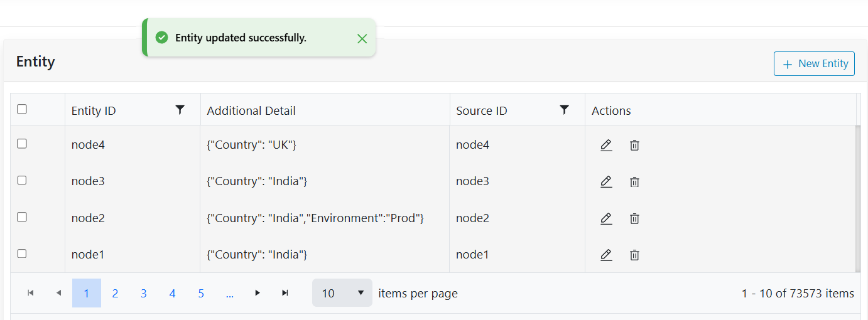Select the node2 row checkbox
The width and height of the screenshot is (868, 320).
coord(22,217)
